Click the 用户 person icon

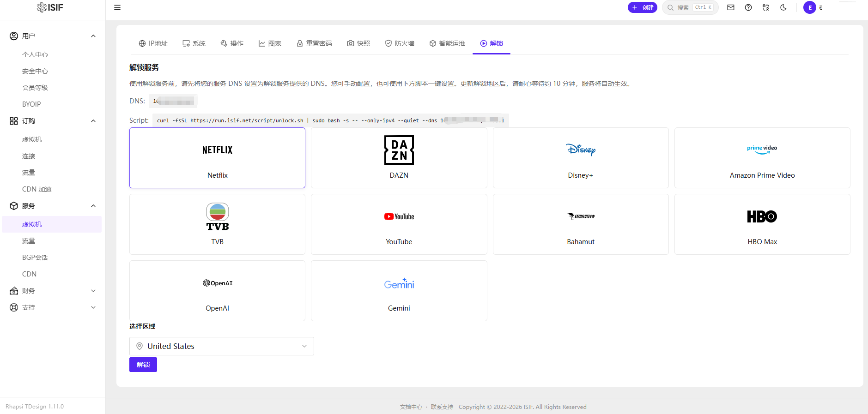[14, 36]
